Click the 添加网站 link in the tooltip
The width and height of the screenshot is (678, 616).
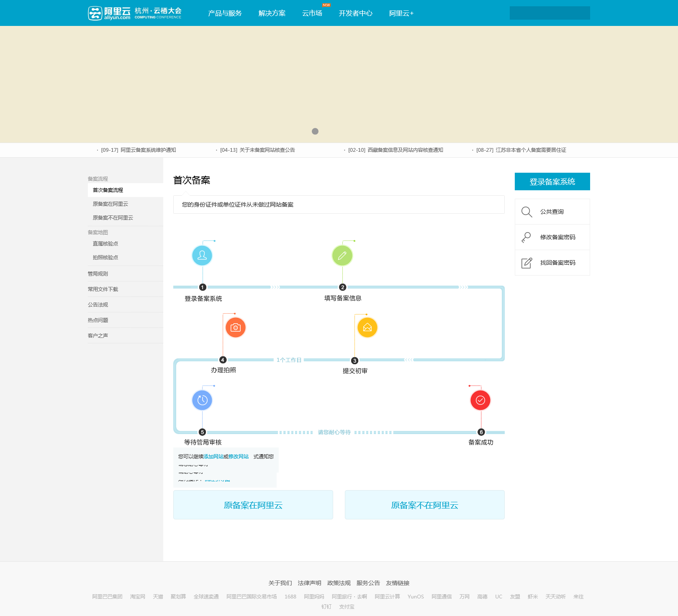click(213, 457)
